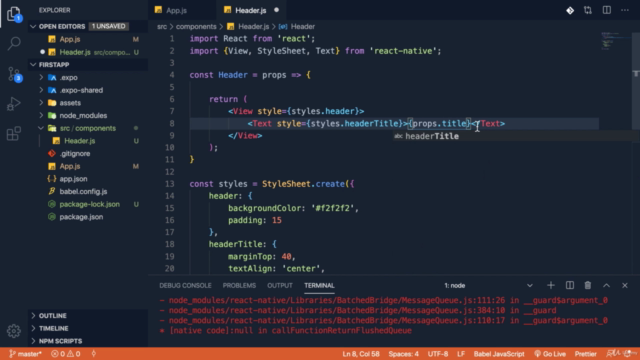This screenshot has width=640, height=360.
Task: Open the terminal selector dropdown 1: node
Action: [488, 285]
